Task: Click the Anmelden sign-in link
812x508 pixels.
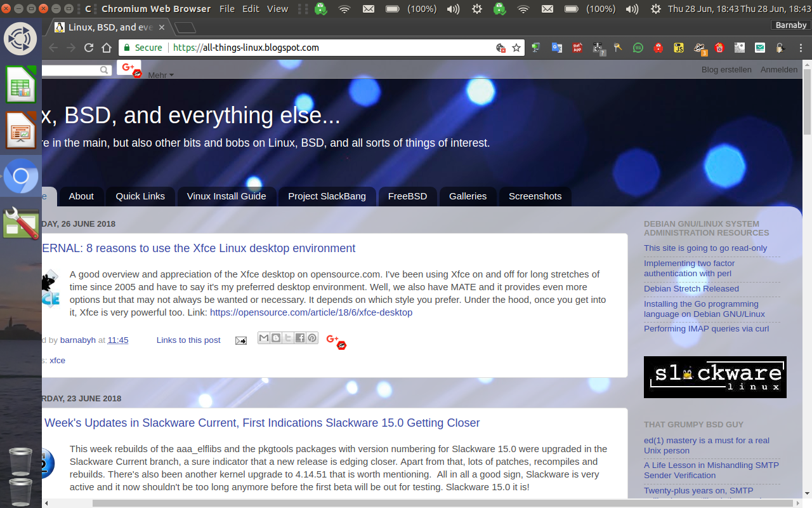Action: 779,70
